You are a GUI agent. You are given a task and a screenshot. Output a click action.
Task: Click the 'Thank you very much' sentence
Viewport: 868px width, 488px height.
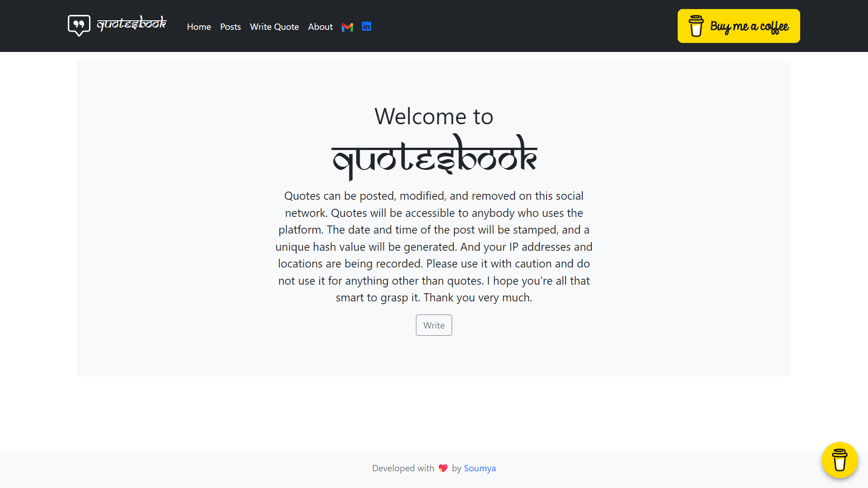(x=478, y=297)
